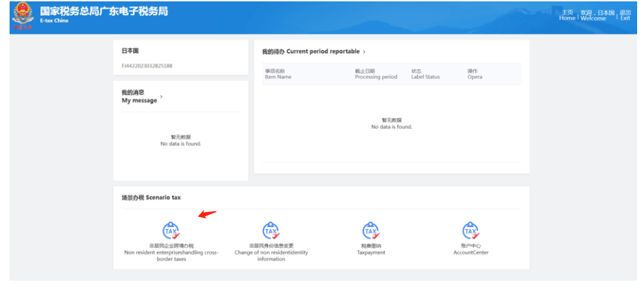The image size is (644, 293).
Task: Click the national emblem logo in header
Action: click(x=23, y=16)
